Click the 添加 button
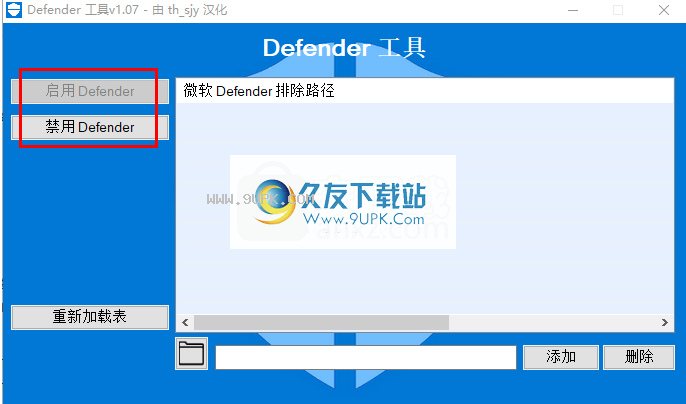The height and width of the screenshot is (404, 686). point(561,357)
